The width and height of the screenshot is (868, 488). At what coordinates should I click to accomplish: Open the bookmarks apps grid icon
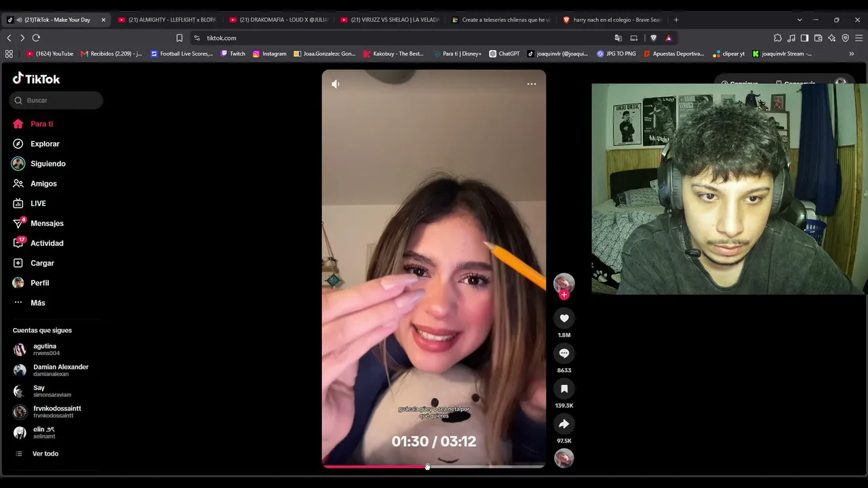(x=9, y=54)
